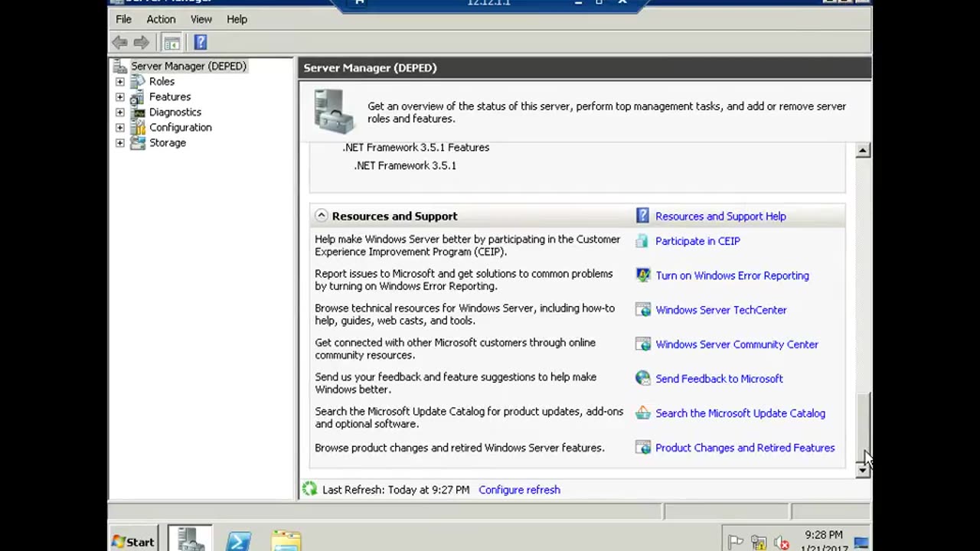Screen dimensions: 980x551
Task: Open the blue Help toolbar icon
Action: pyautogui.click(x=200, y=43)
